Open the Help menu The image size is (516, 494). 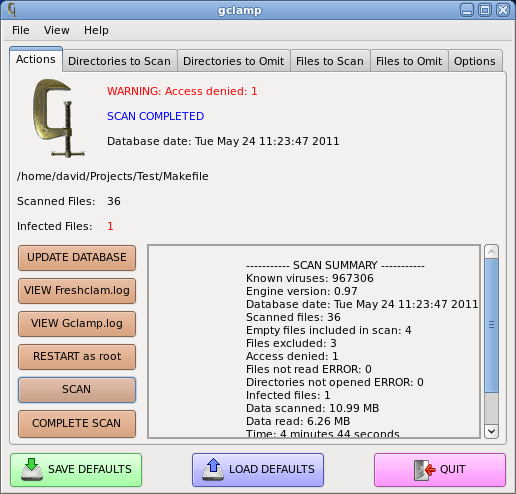click(96, 30)
